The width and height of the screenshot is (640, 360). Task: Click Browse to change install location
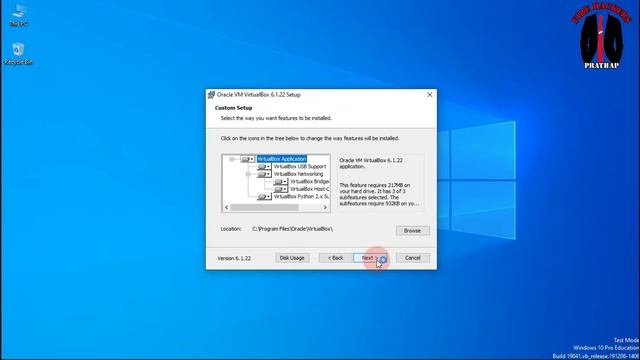pos(412,231)
